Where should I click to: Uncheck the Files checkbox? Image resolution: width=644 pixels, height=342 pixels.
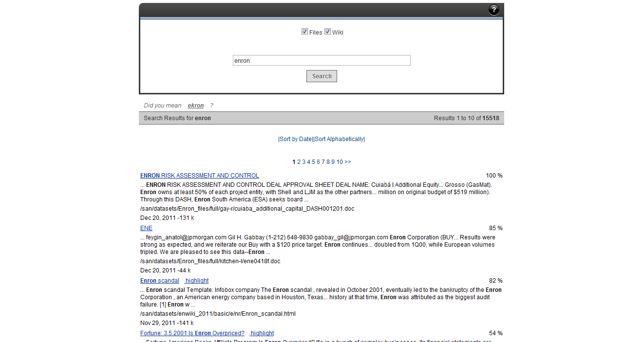[304, 32]
